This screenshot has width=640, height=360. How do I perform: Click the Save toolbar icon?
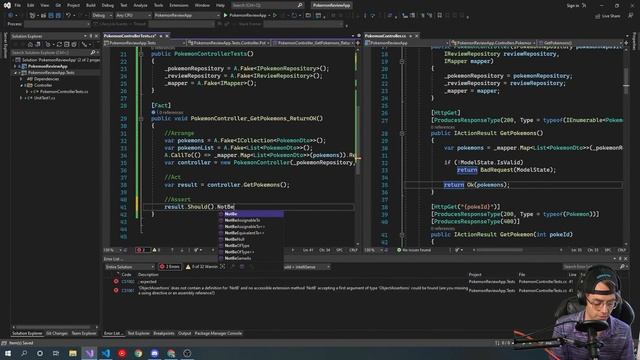click(x=51, y=15)
